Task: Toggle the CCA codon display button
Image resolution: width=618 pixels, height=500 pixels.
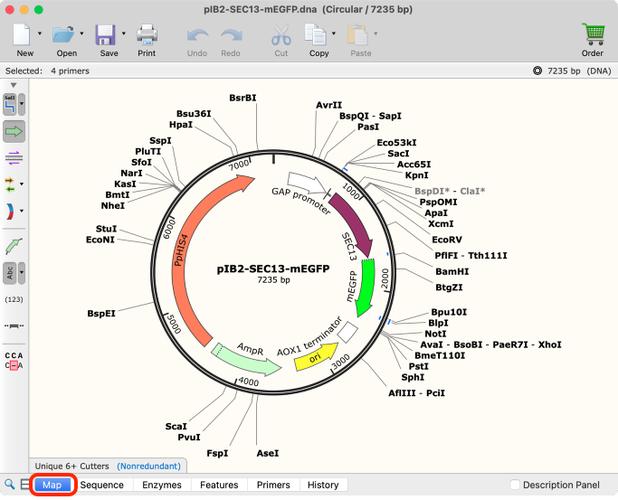Action: pos(14,361)
